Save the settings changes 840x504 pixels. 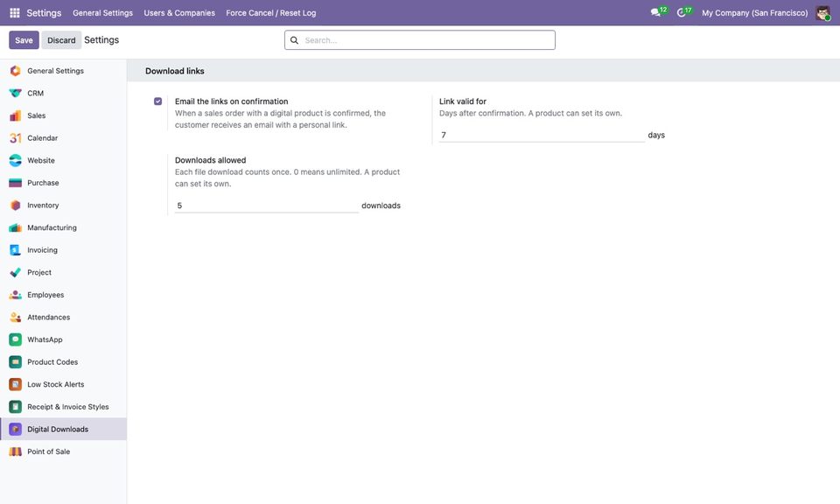24,40
